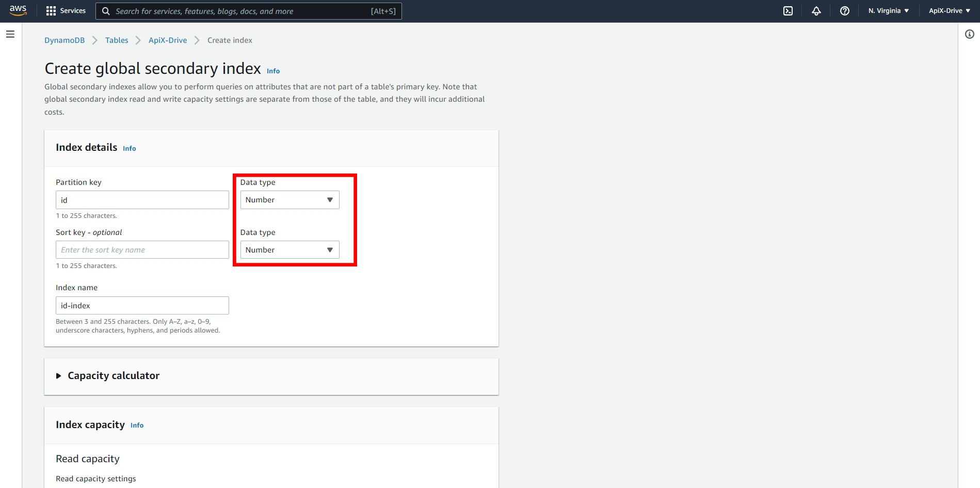
Task: Go to DynamoDB breadcrumb link
Action: point(65,40)
